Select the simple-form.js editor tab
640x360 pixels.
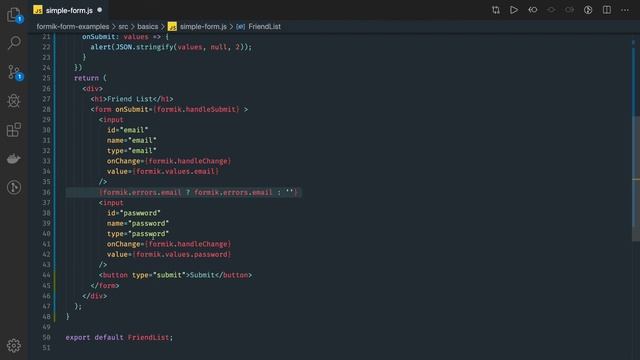click(69, 10)
